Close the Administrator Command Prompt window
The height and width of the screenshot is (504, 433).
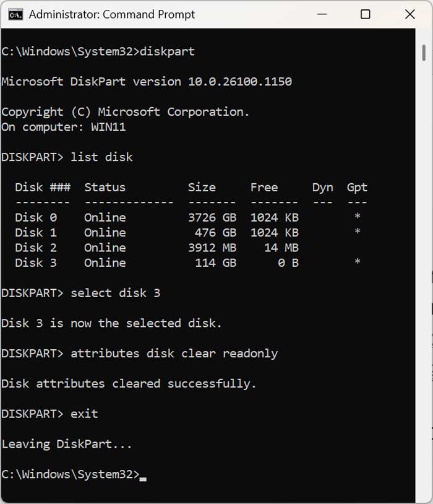pos(409,14)
